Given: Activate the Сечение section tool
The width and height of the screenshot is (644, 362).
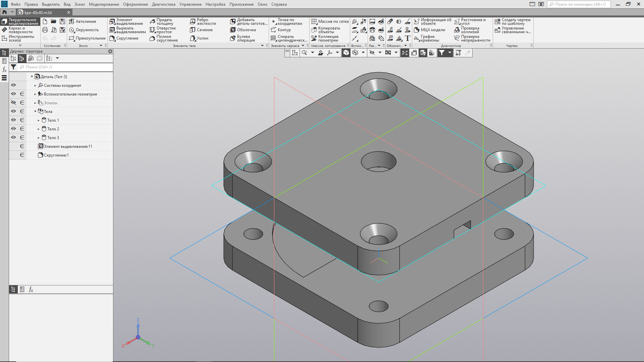Looking at the screenshot, I should point(201,30).
